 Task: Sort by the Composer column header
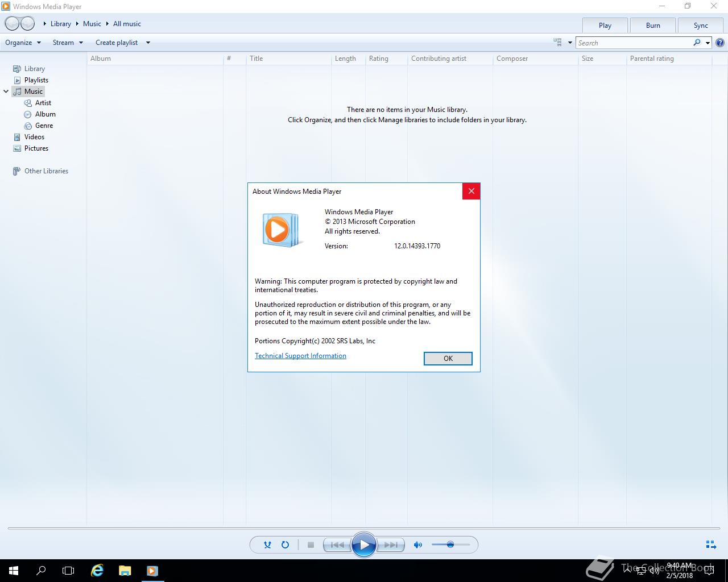point(535,59)
